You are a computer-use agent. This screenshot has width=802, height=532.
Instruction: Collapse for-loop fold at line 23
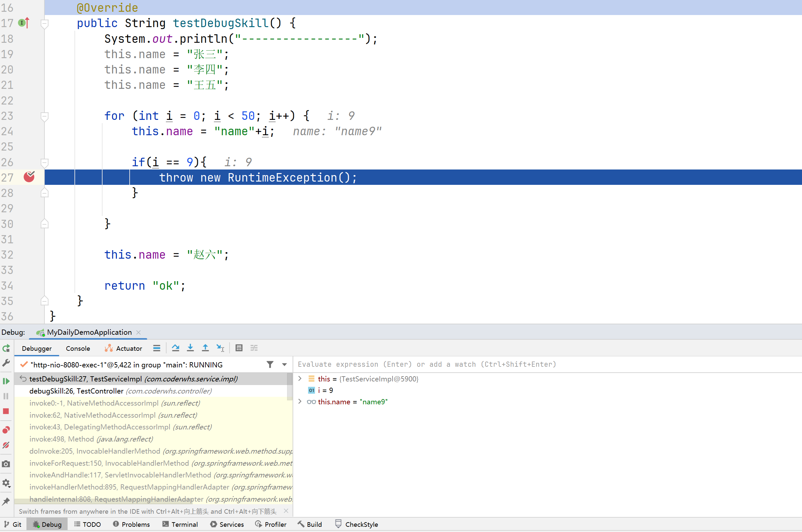44,116
